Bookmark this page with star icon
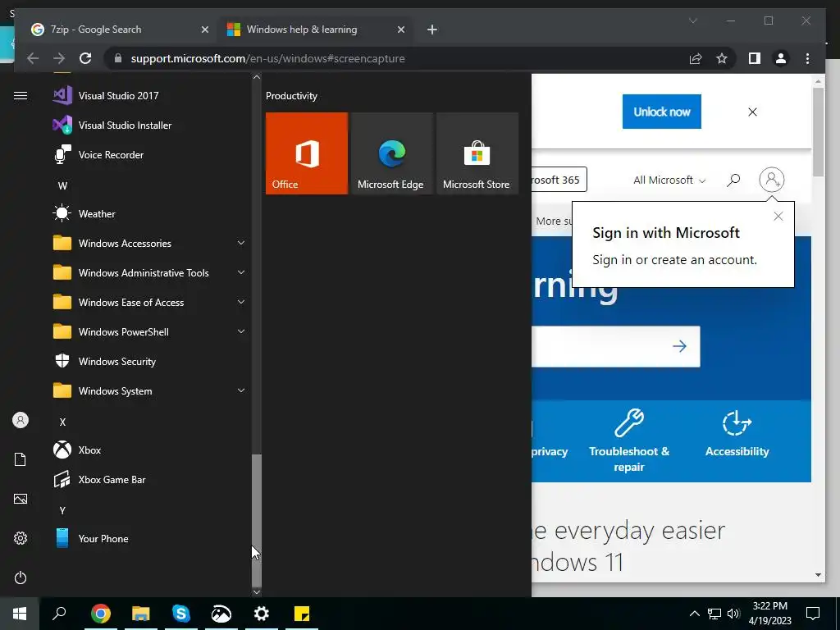 pyautogui.click(x=722, y=58)
